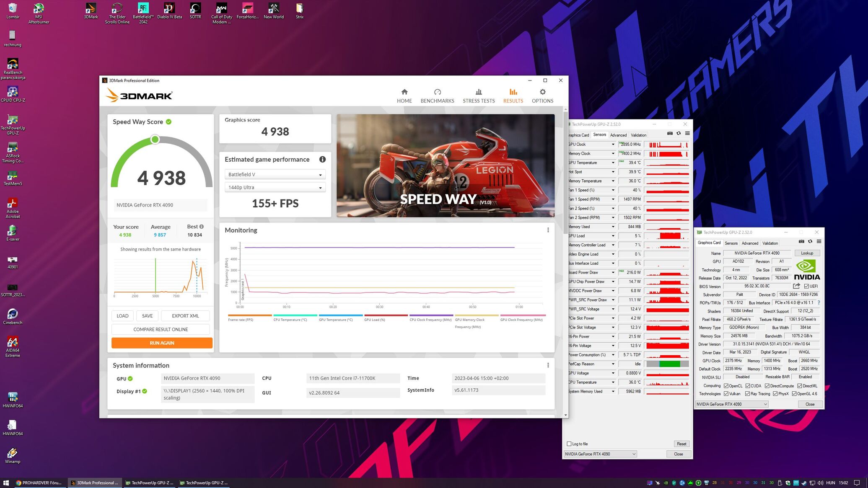The image size is (868, 488).
Task: Click the Lookup button in GPU-Z
Action: point(807,253)
